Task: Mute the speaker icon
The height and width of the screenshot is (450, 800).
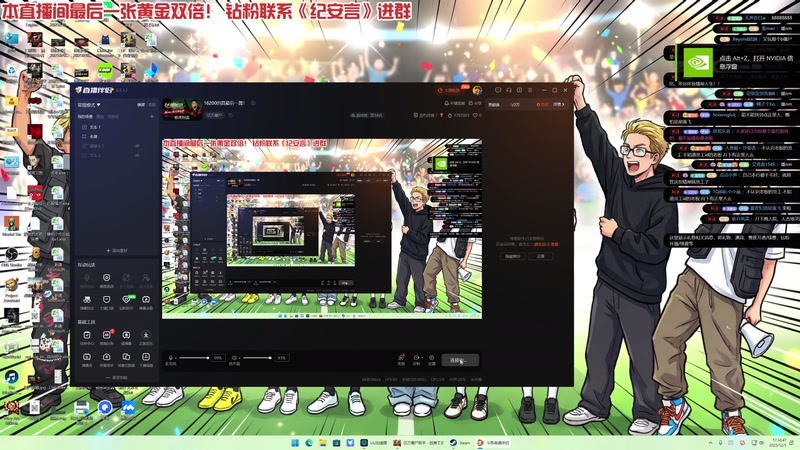Action: tap(234, 358)
